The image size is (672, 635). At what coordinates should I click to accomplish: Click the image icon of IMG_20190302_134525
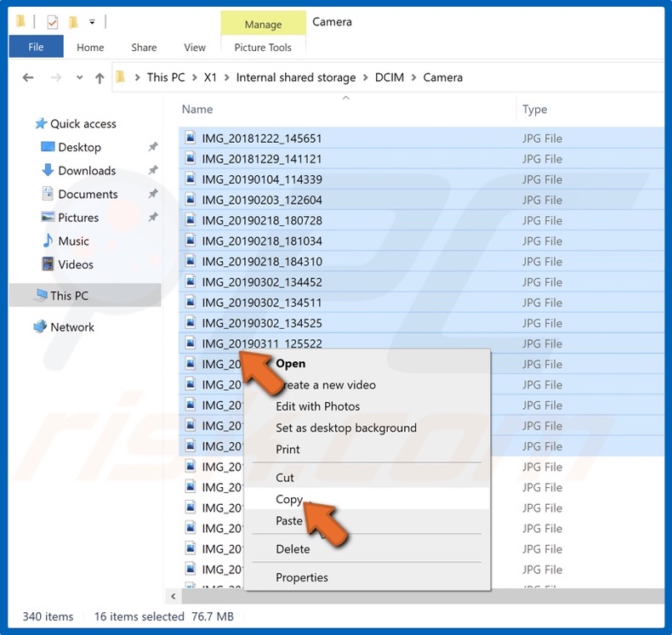[191, 322]
